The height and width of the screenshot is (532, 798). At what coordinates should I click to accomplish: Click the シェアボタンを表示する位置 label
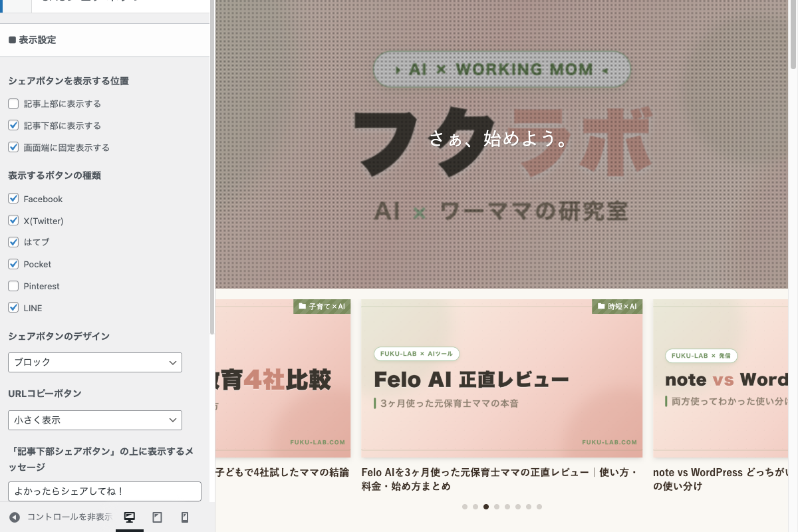point(68,81)
